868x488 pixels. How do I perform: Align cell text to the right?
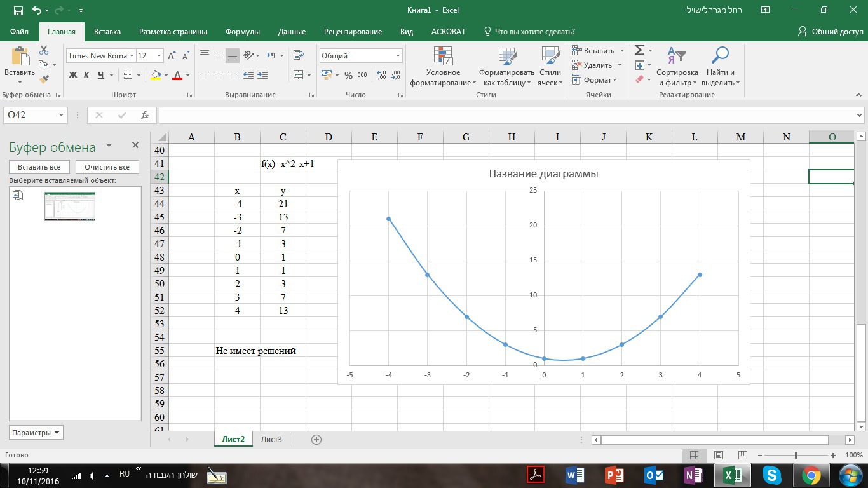(x=233, y=75)
